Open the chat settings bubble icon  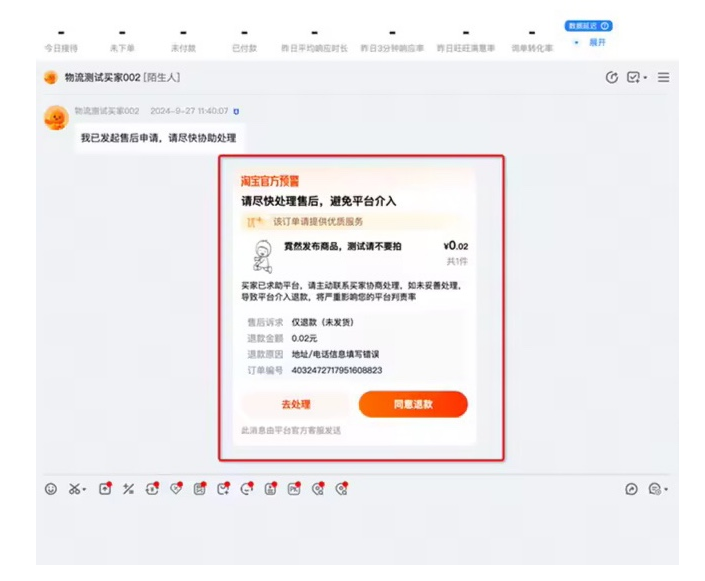click(655, 489)
